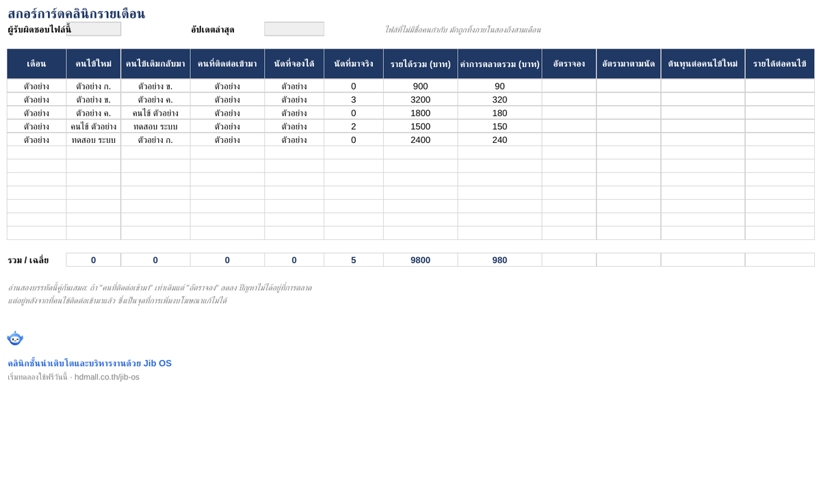
Task: Select the คนไข้ใหม่ column header
Action: [x=94, y=64]
